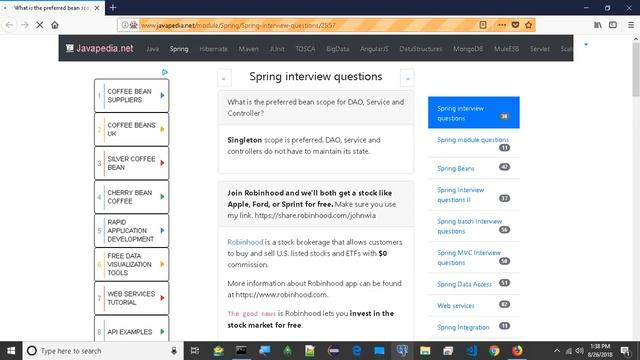Open Task View on taskbar
640x360 pixels.
pyautogui.click(x=195, y=351)
